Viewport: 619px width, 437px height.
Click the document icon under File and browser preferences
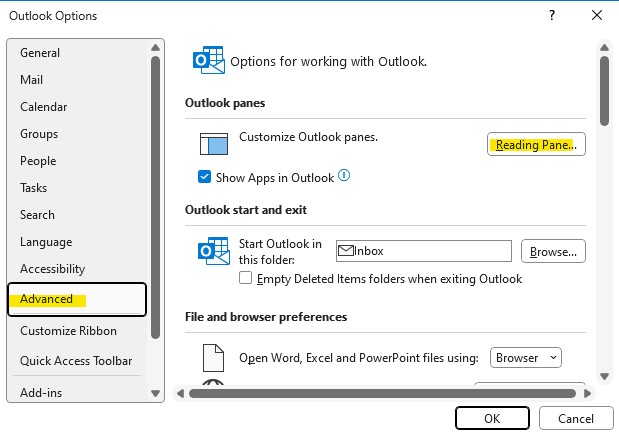(213, 358)
